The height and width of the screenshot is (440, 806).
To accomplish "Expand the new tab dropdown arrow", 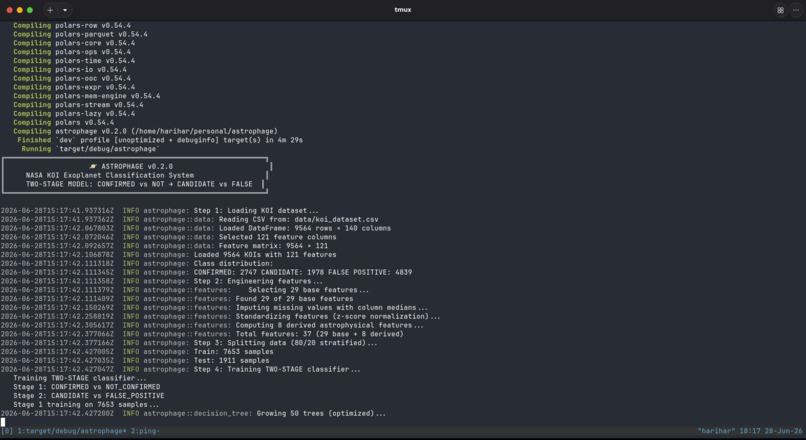I will 65,10.
